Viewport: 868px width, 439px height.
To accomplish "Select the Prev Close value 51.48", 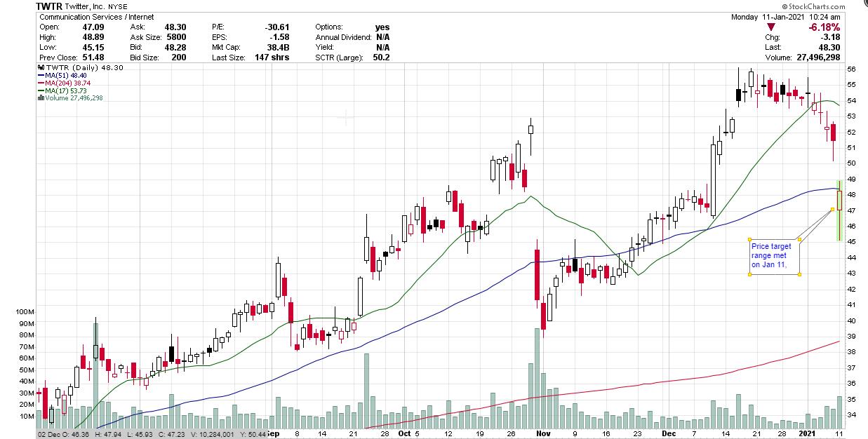I will [x=93, y=58].
